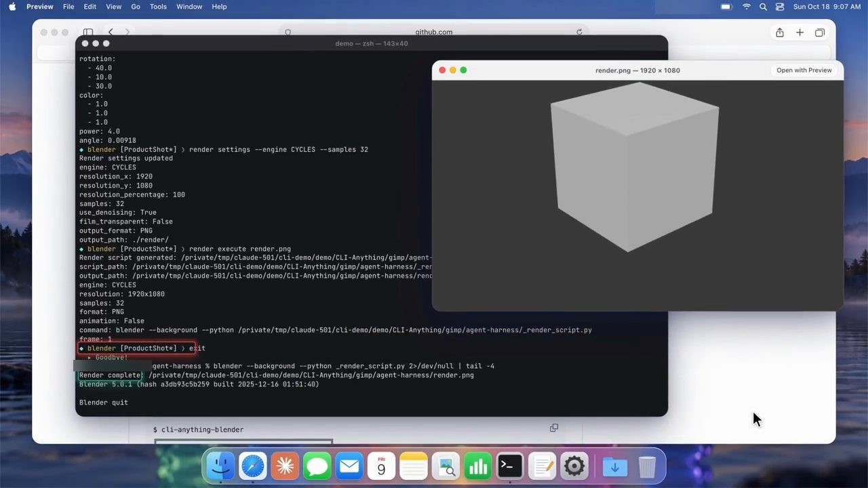The width and height of the screenshot is (868, 488).
Task: Click the 'Blender 5.0.1' version line
Action: click(199, 384)
